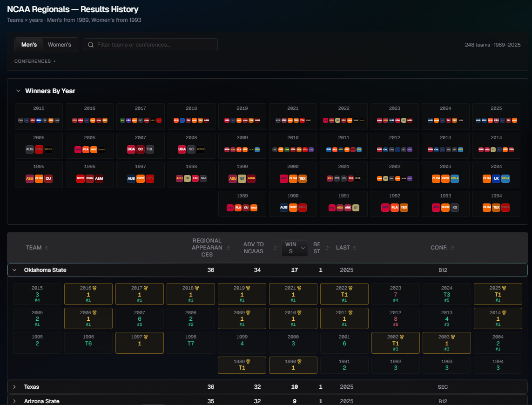Click the AUB badge under 1990 winners

[x=283, y=207]
